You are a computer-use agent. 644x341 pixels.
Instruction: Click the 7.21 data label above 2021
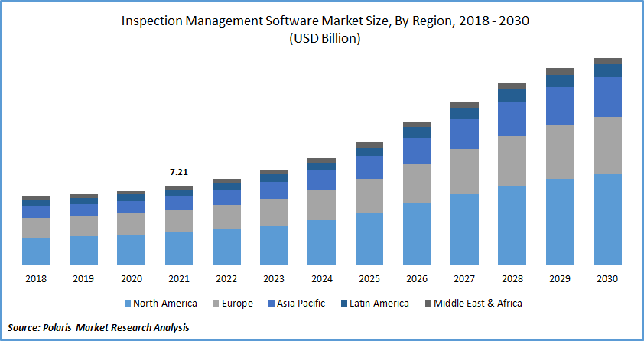click(179, 172)
